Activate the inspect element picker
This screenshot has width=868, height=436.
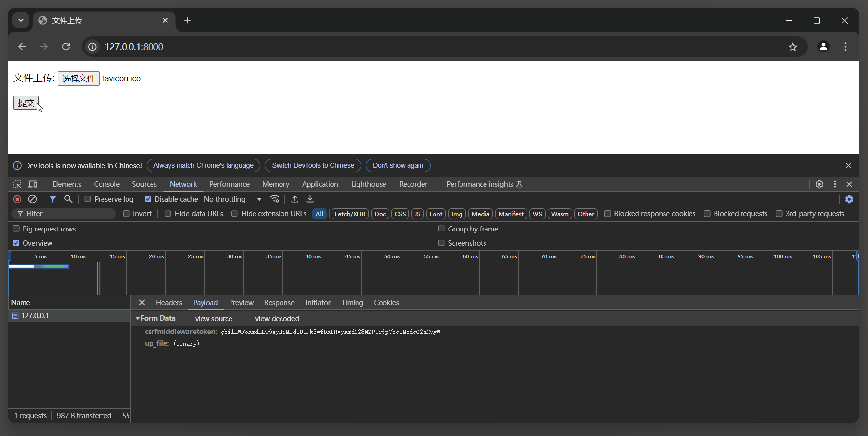click(17, 184)
